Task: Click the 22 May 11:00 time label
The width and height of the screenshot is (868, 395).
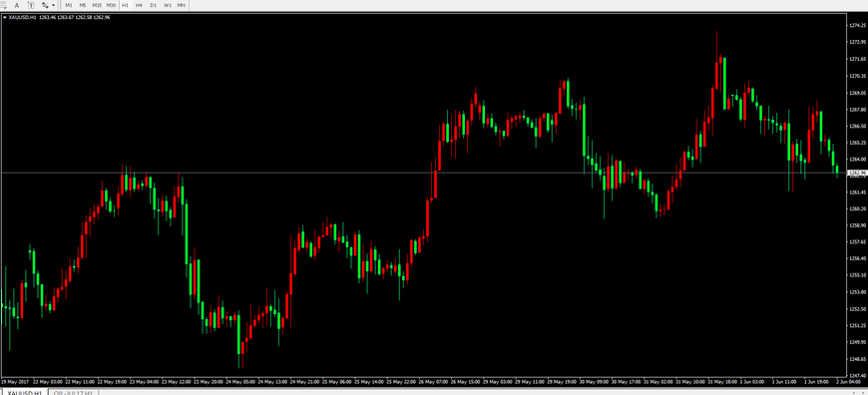Action: coord(79,381)
